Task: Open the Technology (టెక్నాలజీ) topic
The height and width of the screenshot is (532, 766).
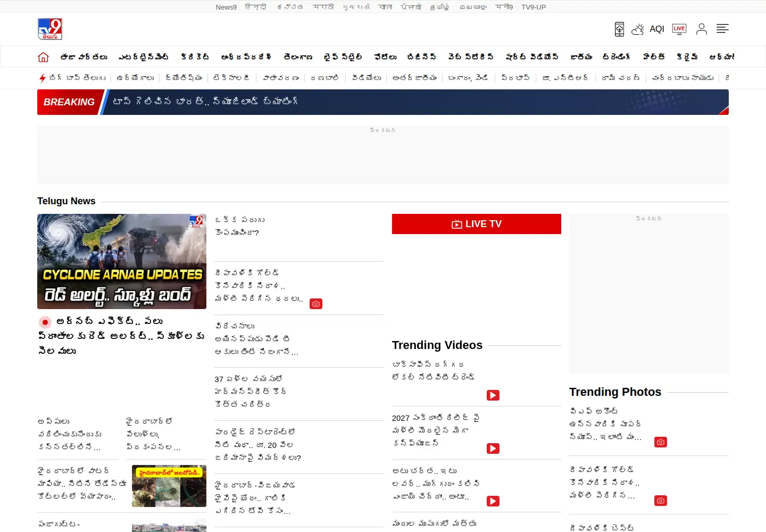Action: 231,78
